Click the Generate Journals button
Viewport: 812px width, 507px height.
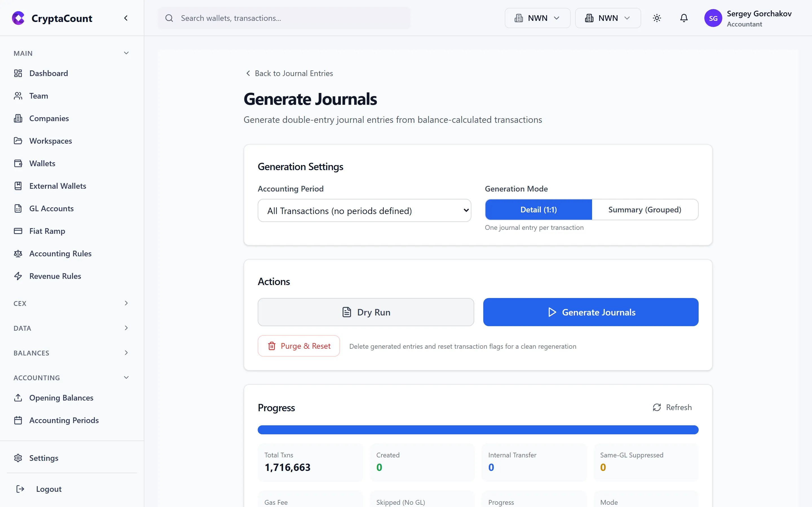pyautogui.click(x=590, y=312)
